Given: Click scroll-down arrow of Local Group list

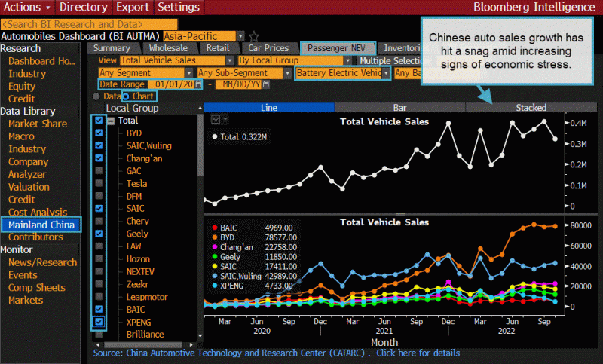Looking at the screenshot, I should coord(200,336).
